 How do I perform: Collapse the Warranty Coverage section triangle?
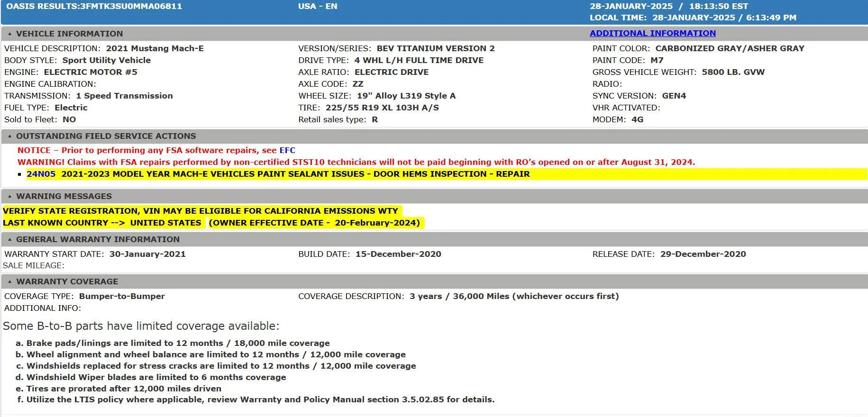(9, 282)
